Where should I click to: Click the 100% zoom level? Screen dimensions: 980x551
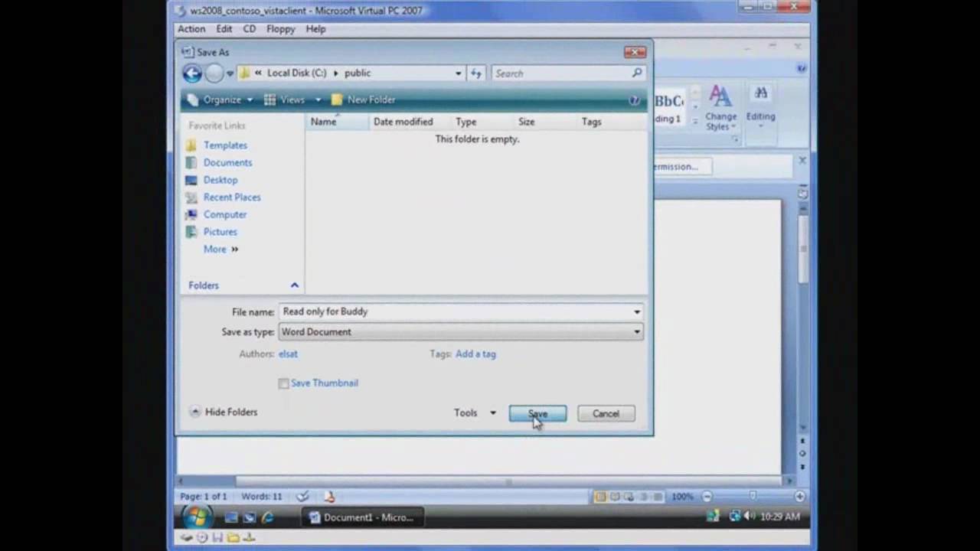tap(682, 497)
